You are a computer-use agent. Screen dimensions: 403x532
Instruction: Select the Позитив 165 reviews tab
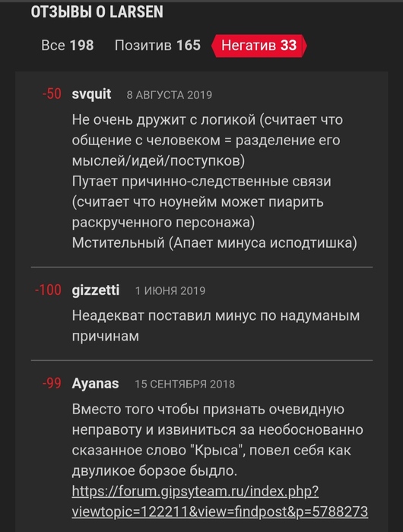click(157, 45)
